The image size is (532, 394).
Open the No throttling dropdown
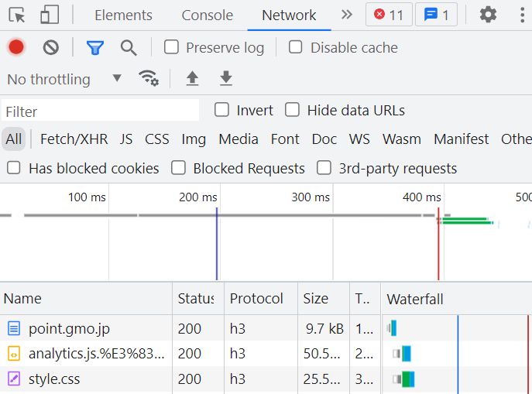tap(64, 79)
